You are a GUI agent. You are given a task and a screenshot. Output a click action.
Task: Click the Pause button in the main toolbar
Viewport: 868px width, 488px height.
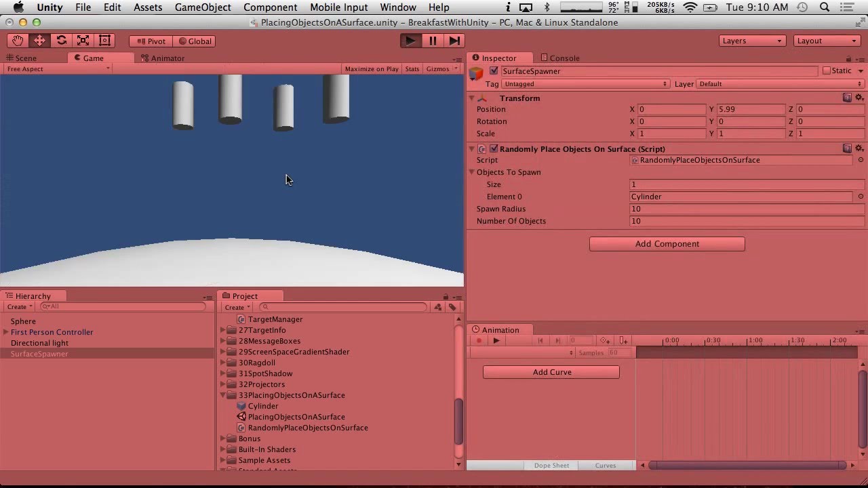[432, 41]
